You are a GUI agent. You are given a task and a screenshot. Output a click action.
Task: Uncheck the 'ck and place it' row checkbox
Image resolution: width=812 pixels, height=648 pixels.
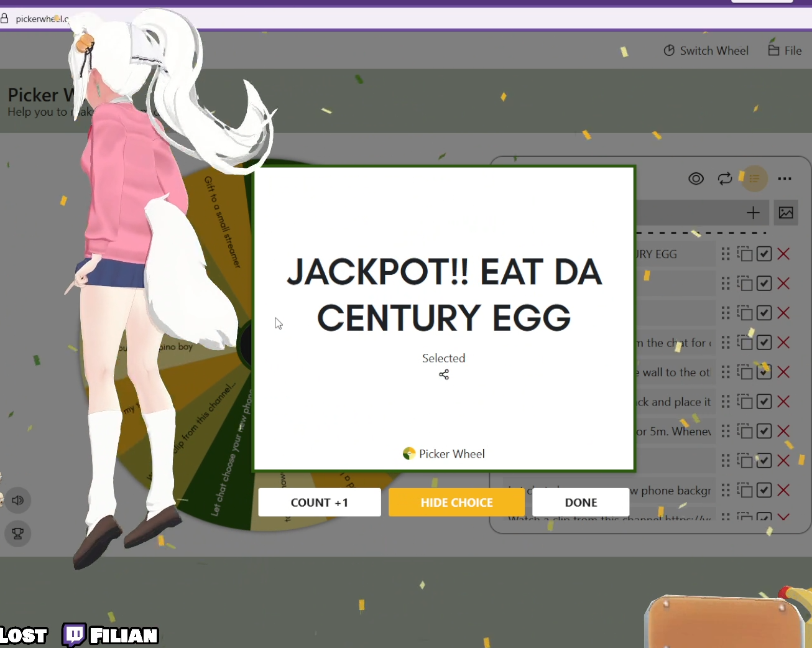pyautogui.click(x=764, y=402)
